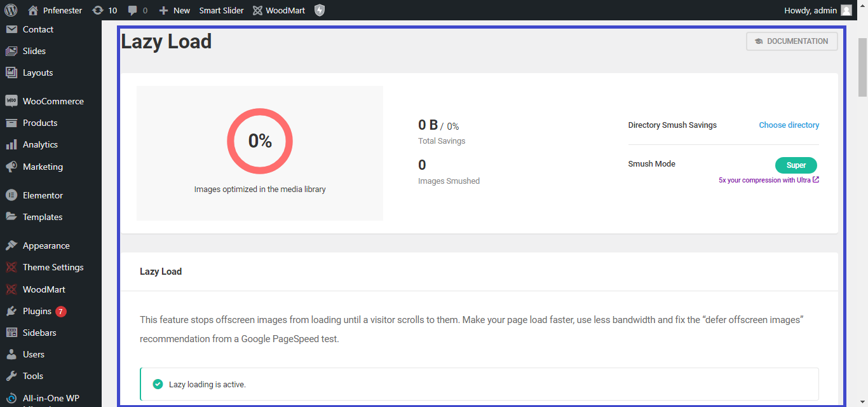Open the Plugins menu with 7 badge

tap(37, 311)
